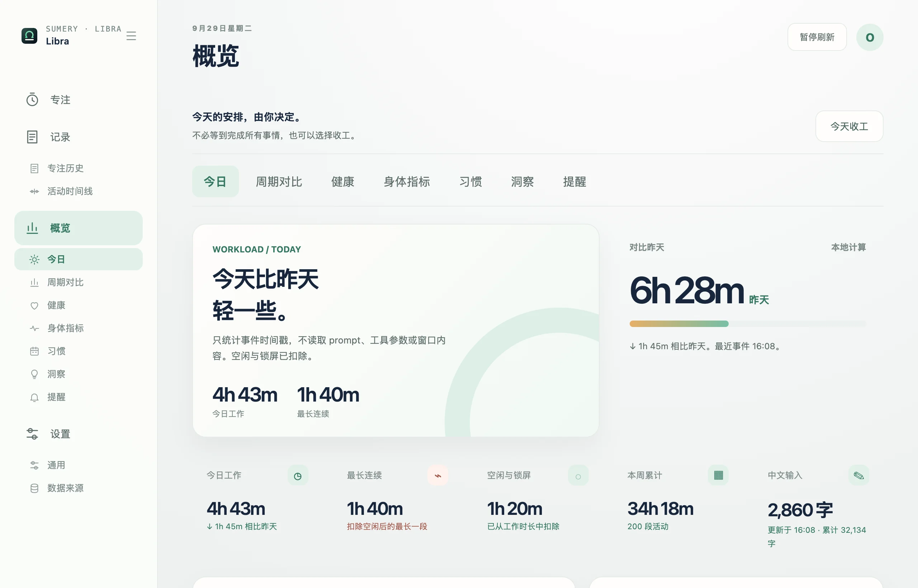Open 专注历史 in the sidebar

tap(78, 169)
